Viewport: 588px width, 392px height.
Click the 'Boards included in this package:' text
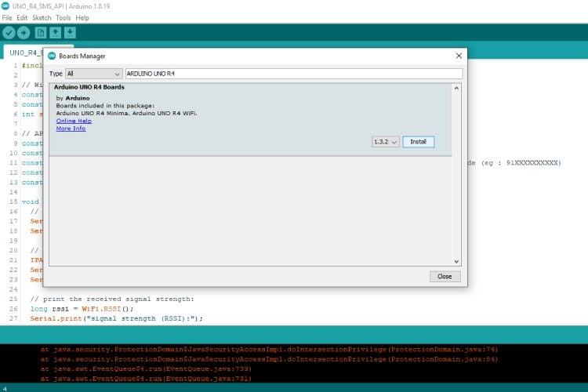point(105,106)
